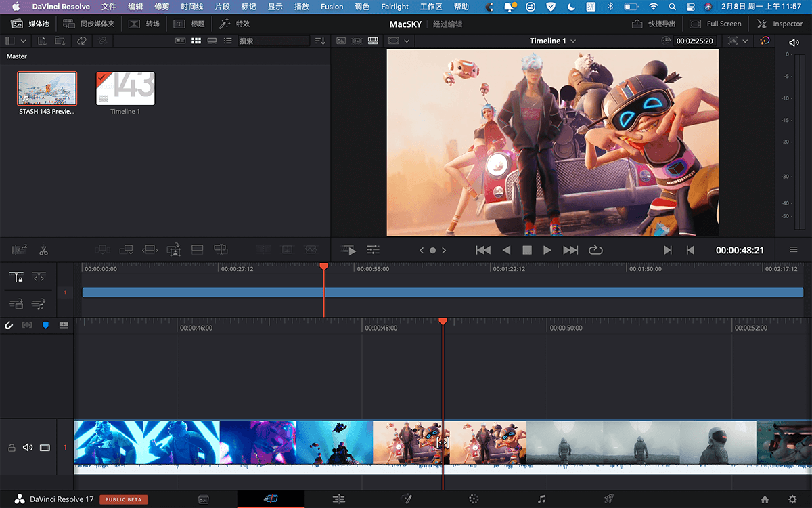Open the Fusion menu
Screen dimensions: 812x508
coord(332,7)
